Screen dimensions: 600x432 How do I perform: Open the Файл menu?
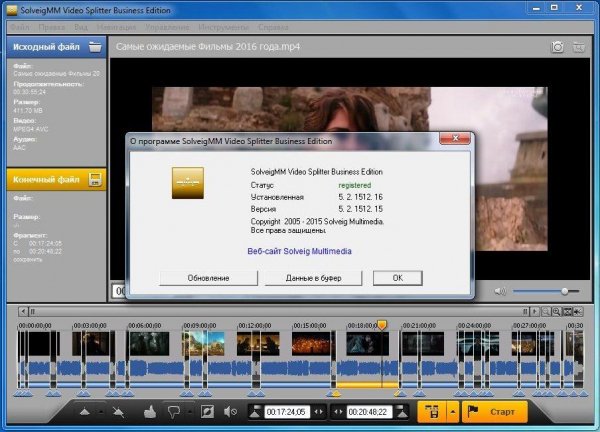pos(20,28)
